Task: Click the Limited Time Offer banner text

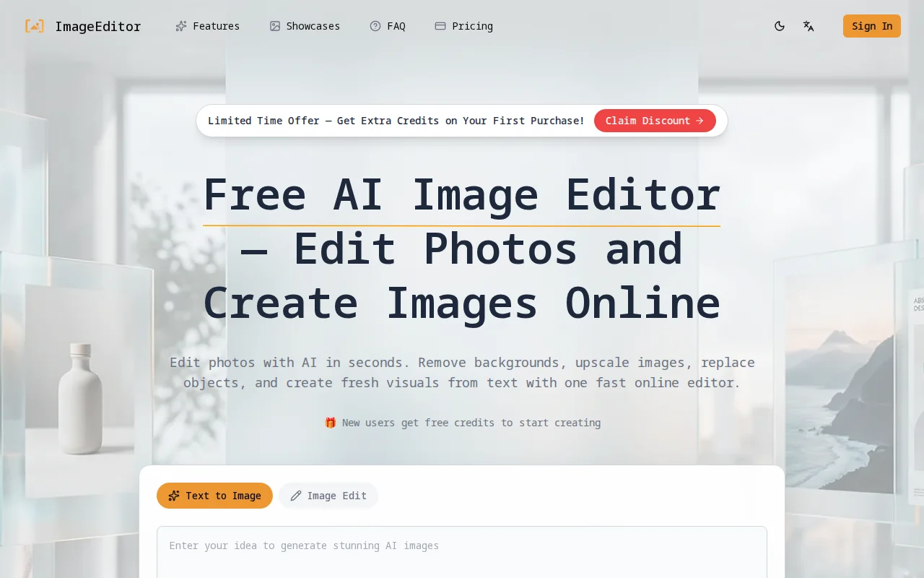Action: (x=396, y=121)
